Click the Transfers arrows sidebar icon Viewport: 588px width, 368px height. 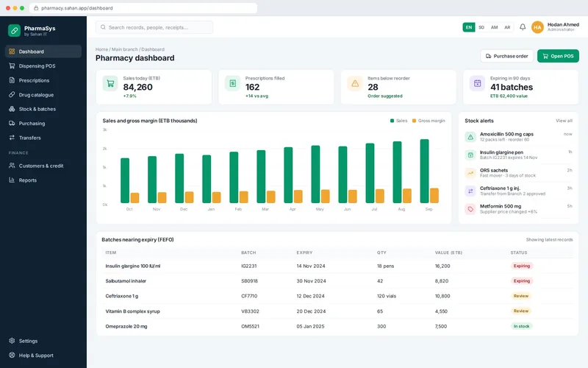(x=12, y=138)
